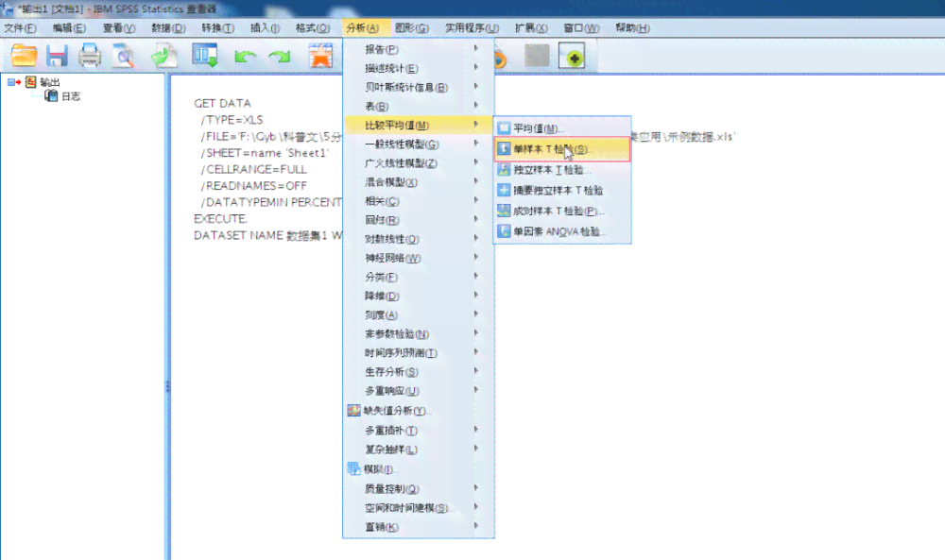Expand the 表(B) submenu

(419, 106)
